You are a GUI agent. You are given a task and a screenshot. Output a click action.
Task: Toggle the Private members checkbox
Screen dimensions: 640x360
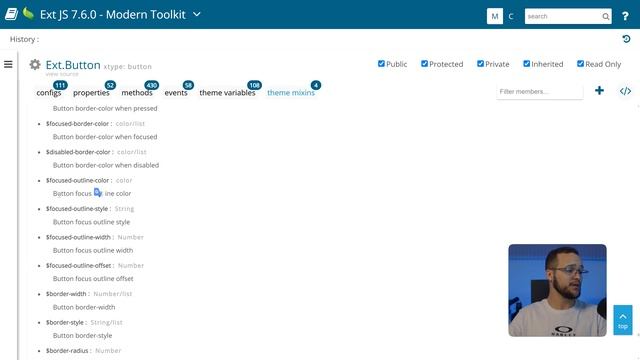click(480, 64)
